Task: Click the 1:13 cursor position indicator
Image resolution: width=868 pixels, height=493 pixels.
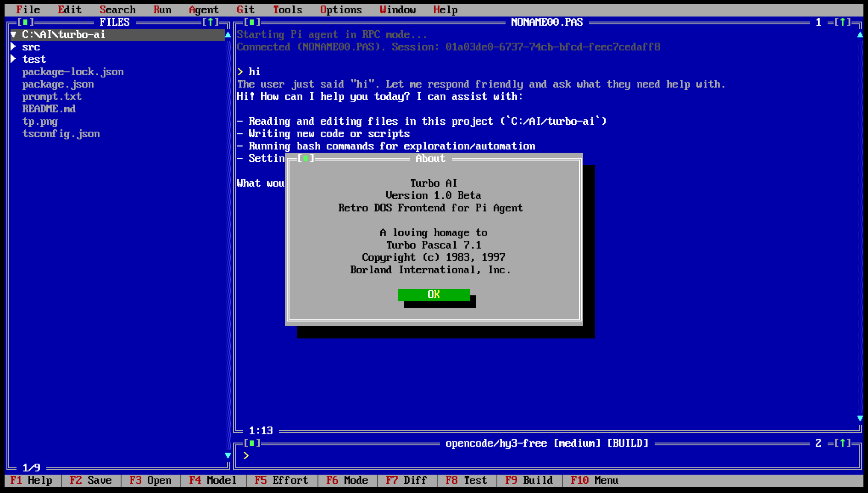Action: [x=261, y=431]
